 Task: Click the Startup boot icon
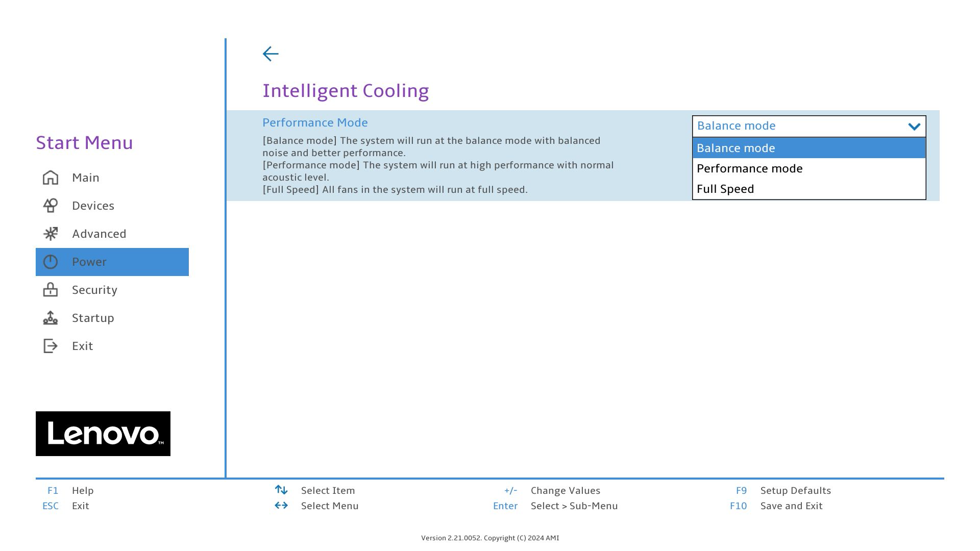(x=51, y=318)
